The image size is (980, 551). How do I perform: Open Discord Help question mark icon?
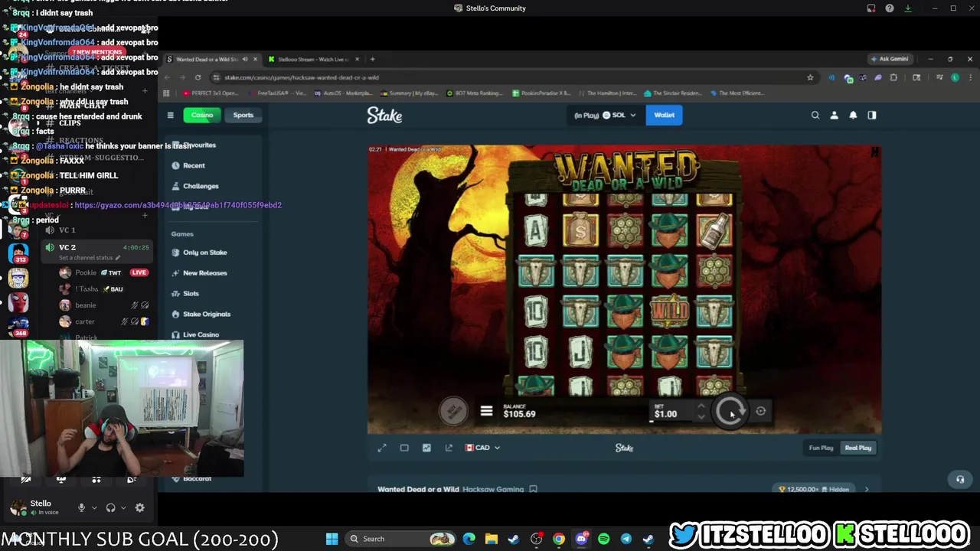889,8
